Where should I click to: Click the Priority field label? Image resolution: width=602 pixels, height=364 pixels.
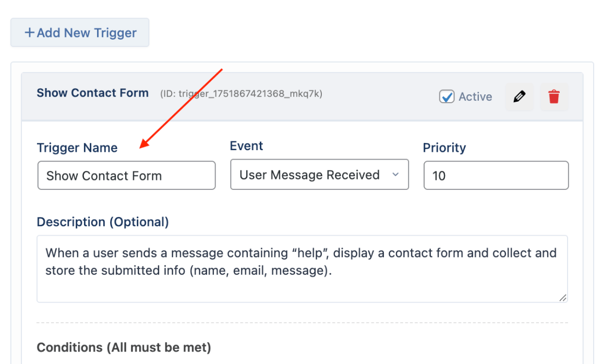(444, 148)
